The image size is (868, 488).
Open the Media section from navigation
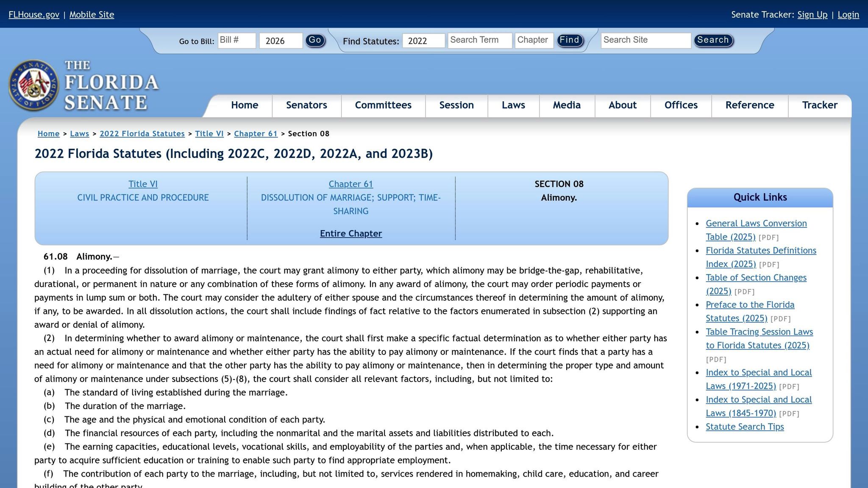pos(567,105)
